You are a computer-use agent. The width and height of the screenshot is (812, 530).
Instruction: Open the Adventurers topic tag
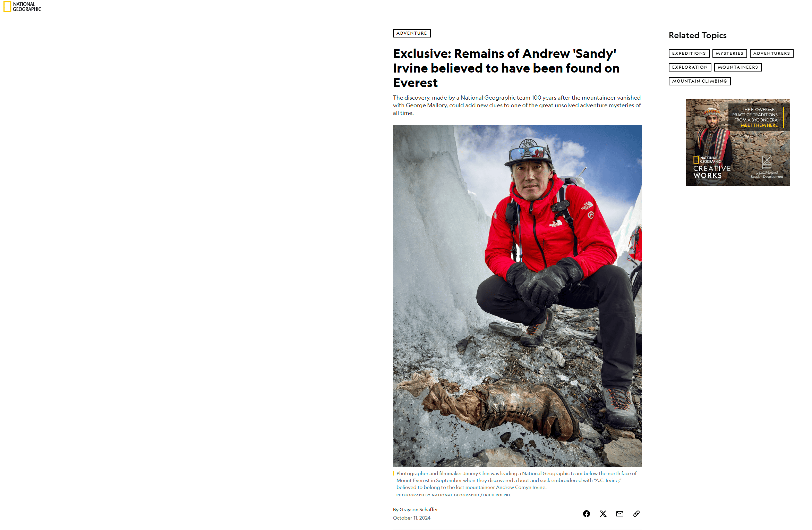click(x=771, y=53)
